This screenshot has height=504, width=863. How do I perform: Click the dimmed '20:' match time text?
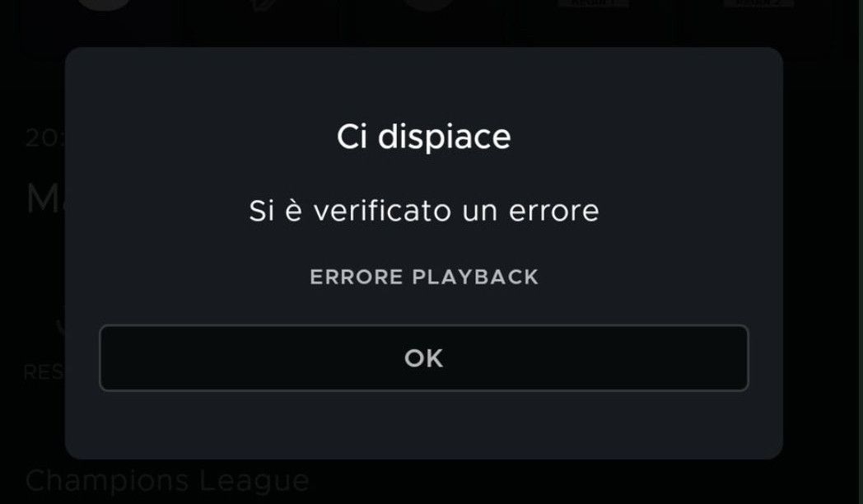[45, 138]
